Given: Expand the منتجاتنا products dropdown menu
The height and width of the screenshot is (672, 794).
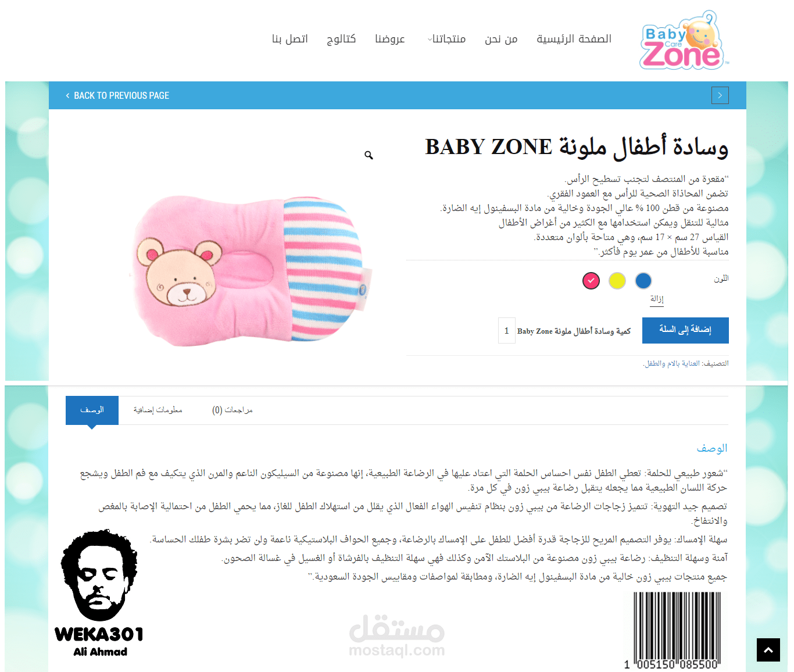Looking at the screenshot, I should 447,39.
